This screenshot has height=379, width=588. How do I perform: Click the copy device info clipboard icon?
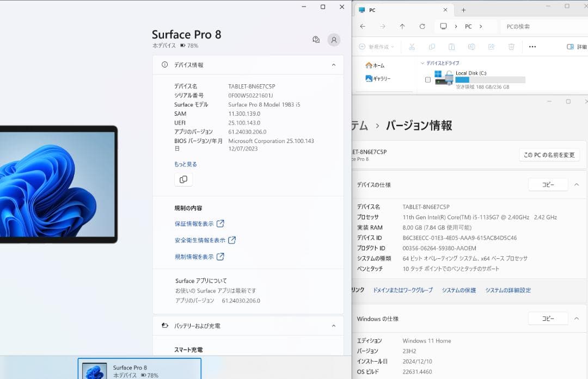pyautogui.click(x=183, y=179)
